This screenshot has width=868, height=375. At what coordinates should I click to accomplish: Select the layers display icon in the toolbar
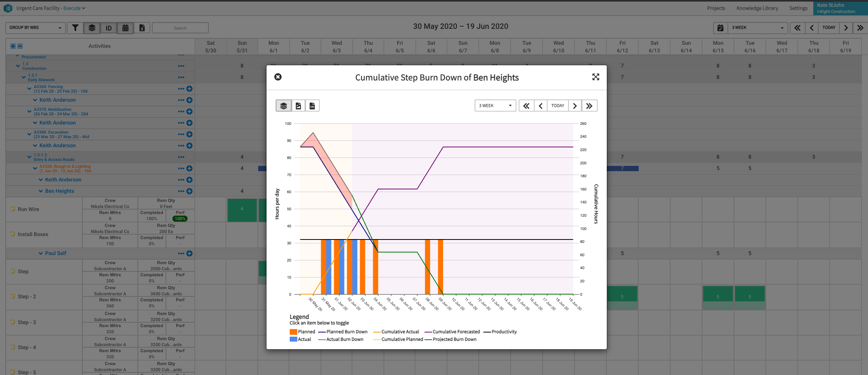pos(92,28)
